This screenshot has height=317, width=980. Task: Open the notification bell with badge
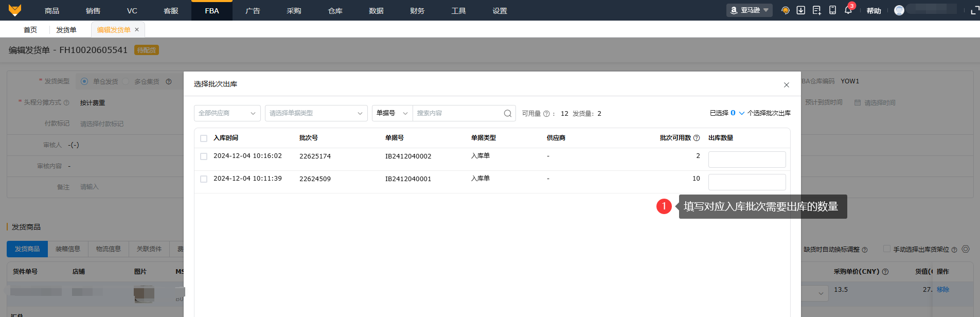[848, 10]
